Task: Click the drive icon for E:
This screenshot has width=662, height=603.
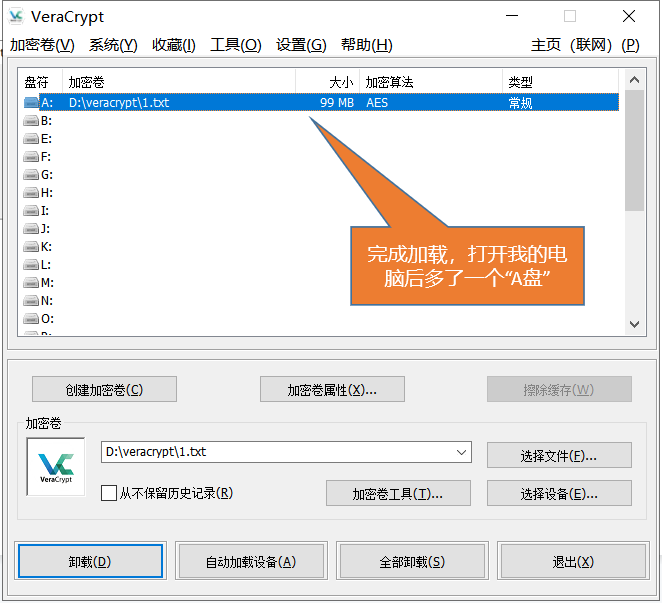Action: [x=31, y=139]
